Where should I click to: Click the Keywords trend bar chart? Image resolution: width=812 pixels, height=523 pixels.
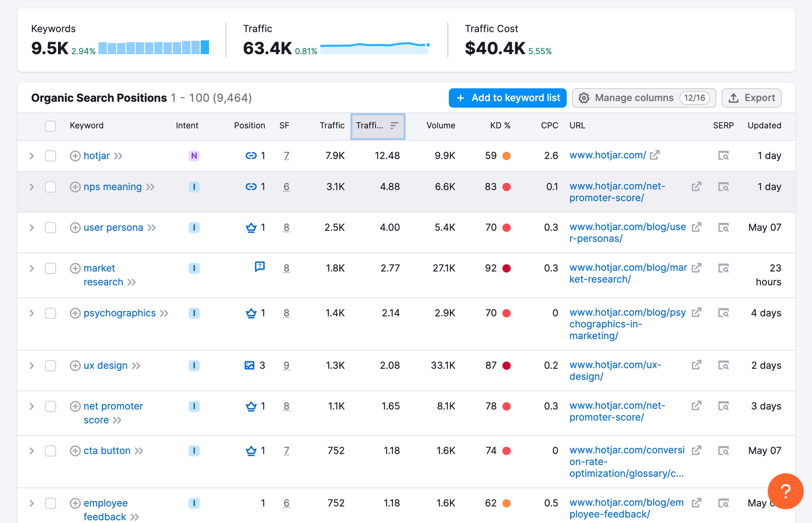[154, 48]
